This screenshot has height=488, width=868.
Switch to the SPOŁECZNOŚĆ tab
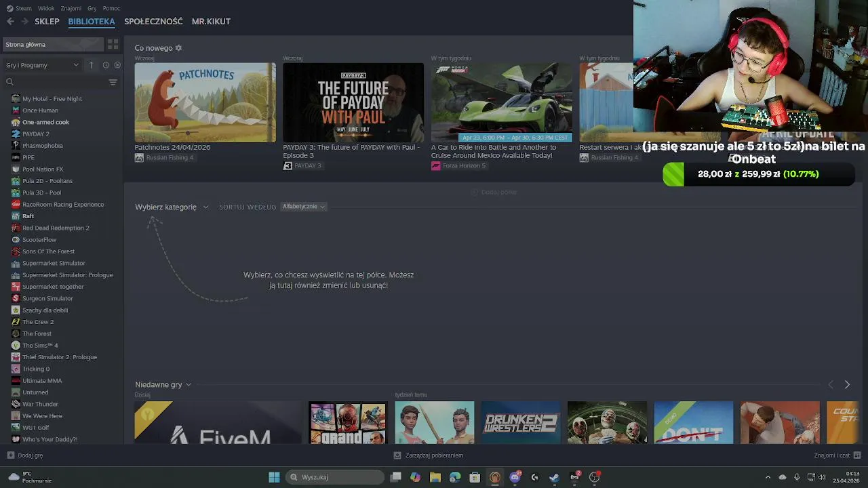pos(153,22)
